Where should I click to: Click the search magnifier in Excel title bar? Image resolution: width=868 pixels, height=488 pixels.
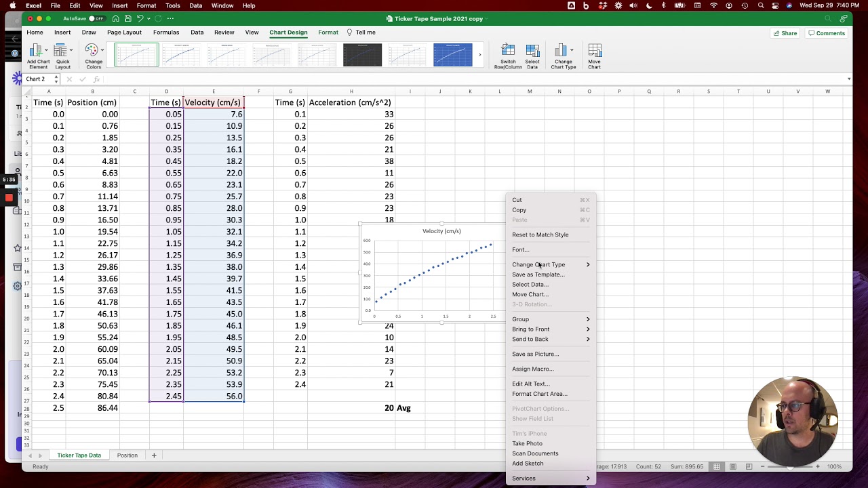pyautogui.click(x=827, y=18)
